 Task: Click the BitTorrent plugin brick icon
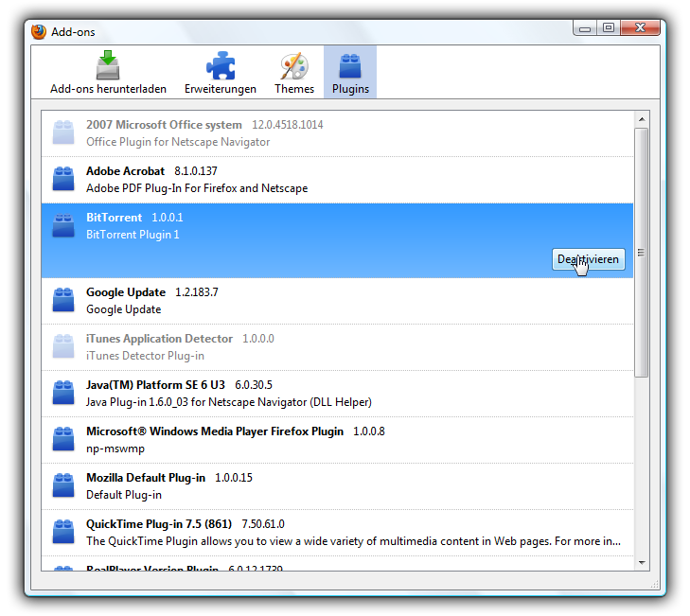coord(63,225)
